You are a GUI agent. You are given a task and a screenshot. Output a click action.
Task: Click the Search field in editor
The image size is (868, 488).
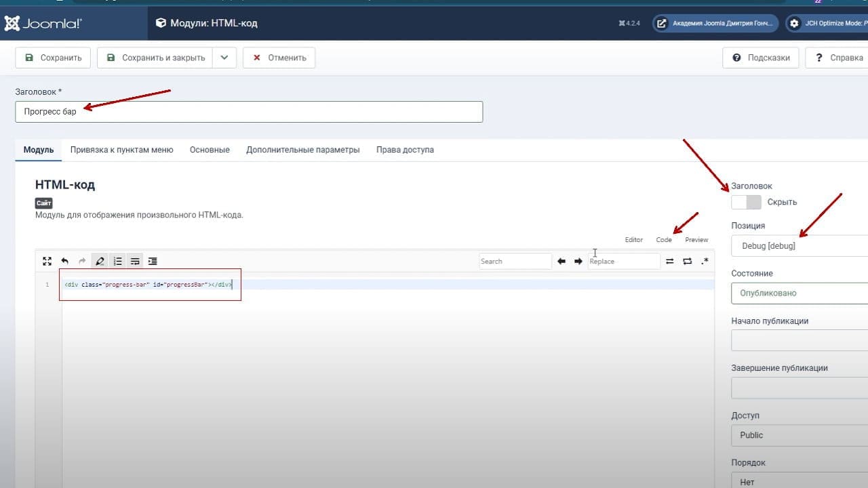515,261
